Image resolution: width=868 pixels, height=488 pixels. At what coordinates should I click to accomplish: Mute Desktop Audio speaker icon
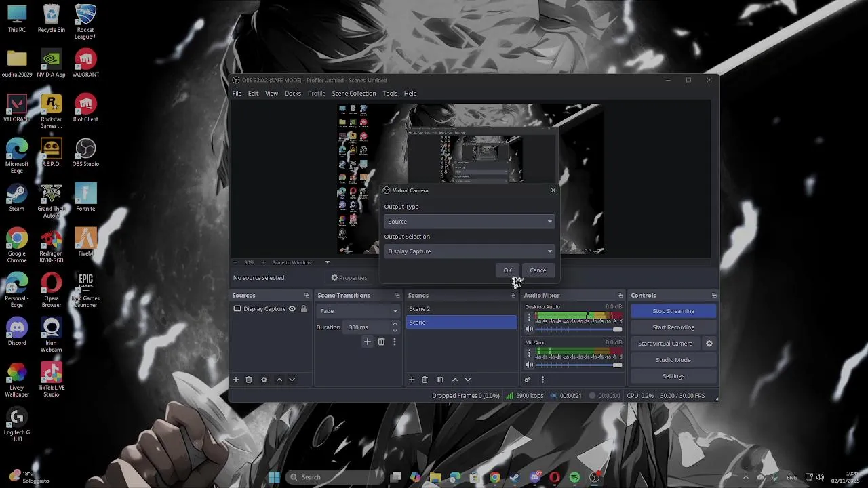530,329
